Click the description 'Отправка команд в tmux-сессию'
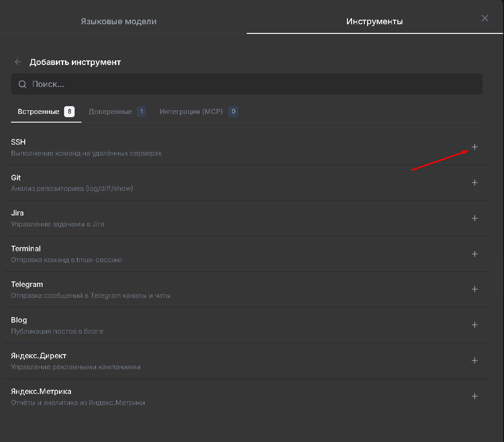The image size is (504, 442). click(x=66, y=260)
